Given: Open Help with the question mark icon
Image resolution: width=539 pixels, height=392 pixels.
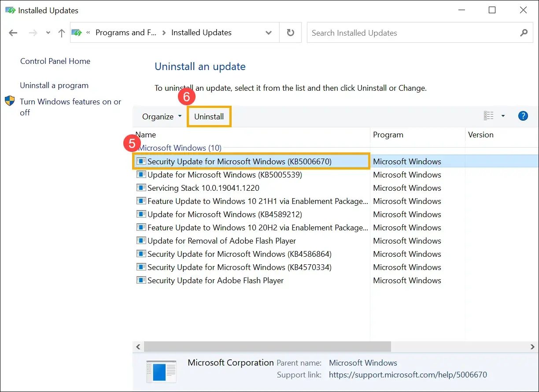Looking at the screenshot, I should [x=523, y=116].
